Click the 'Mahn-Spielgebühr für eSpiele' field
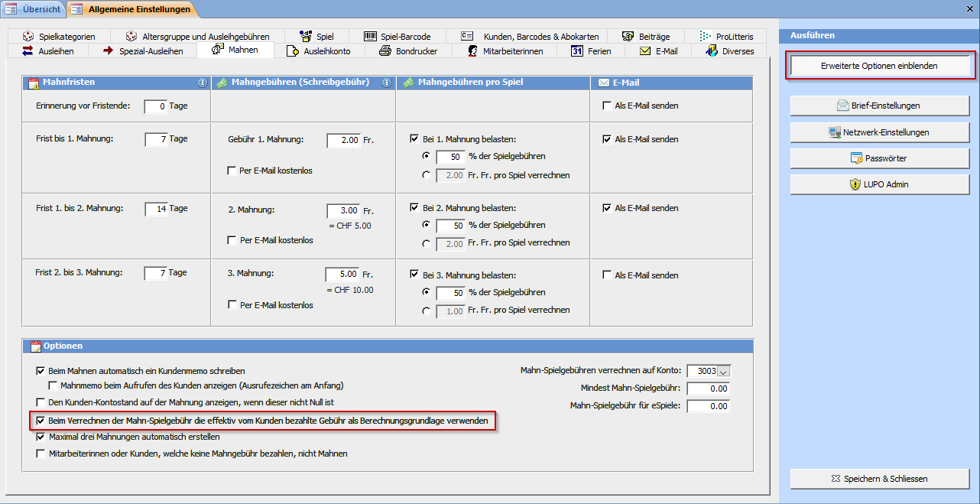980x504 pixels. (709, 406)
